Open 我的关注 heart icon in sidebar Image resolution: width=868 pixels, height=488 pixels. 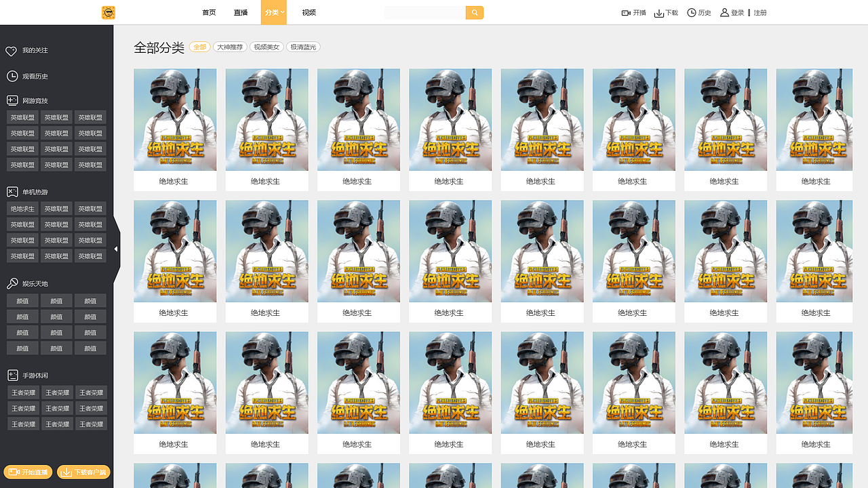(x=11, y=51)
